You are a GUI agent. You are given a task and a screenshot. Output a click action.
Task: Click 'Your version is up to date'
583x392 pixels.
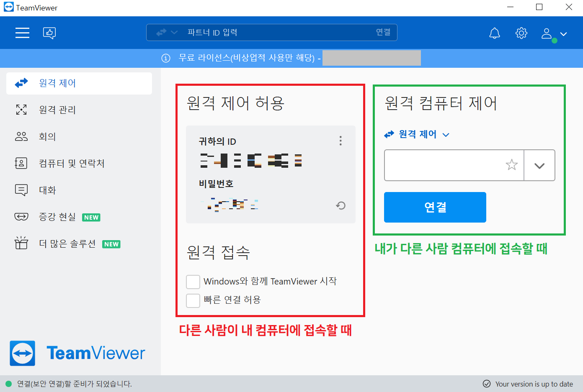coord(534,384)
